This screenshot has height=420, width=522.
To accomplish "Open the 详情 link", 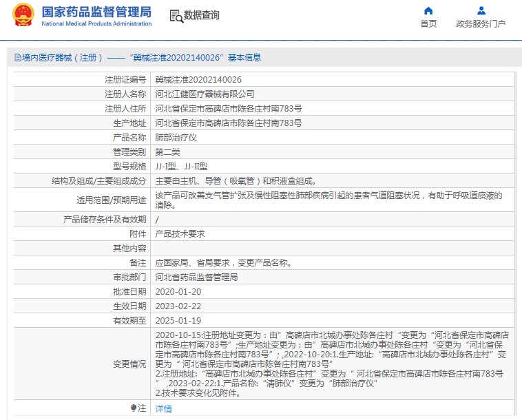I will coord(163,408).
